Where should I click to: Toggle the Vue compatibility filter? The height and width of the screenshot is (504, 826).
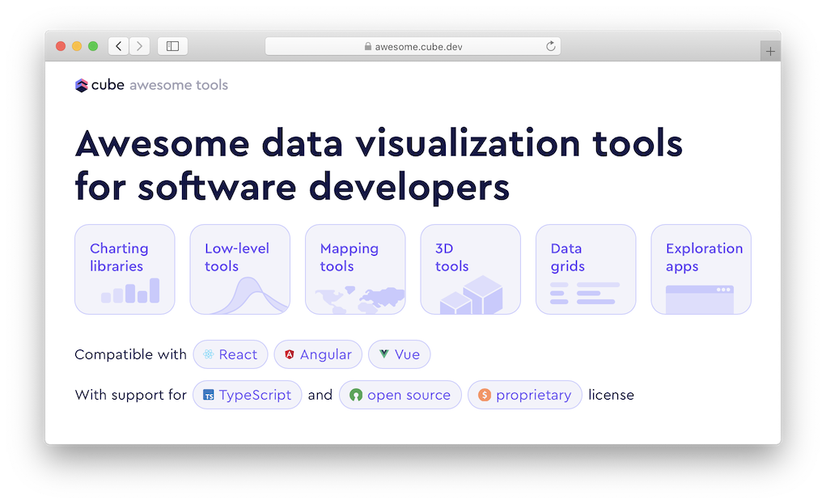pos(400,354)
